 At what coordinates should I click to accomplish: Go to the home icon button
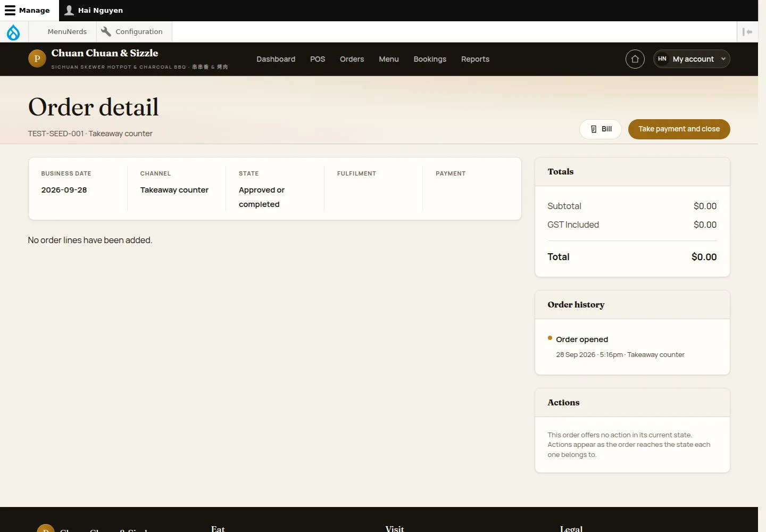pyautogui.click(x=635, y=59)
